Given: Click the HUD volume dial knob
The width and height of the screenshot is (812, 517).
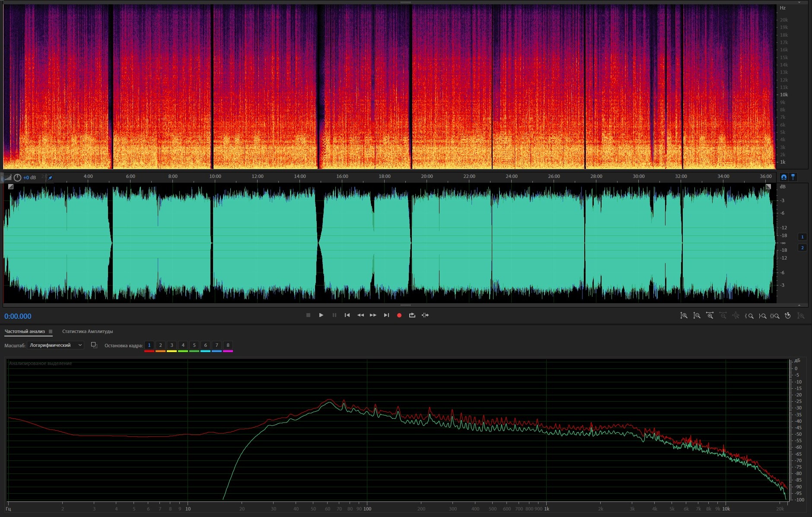Looking at the screenshot, I should (x=17, y=178).
